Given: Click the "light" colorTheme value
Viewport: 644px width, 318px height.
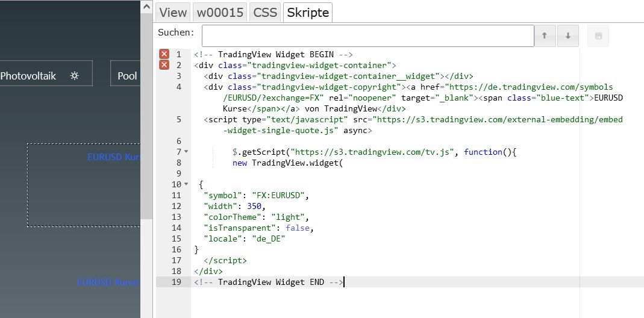Looking at the screenshot, I should point(288,217).
